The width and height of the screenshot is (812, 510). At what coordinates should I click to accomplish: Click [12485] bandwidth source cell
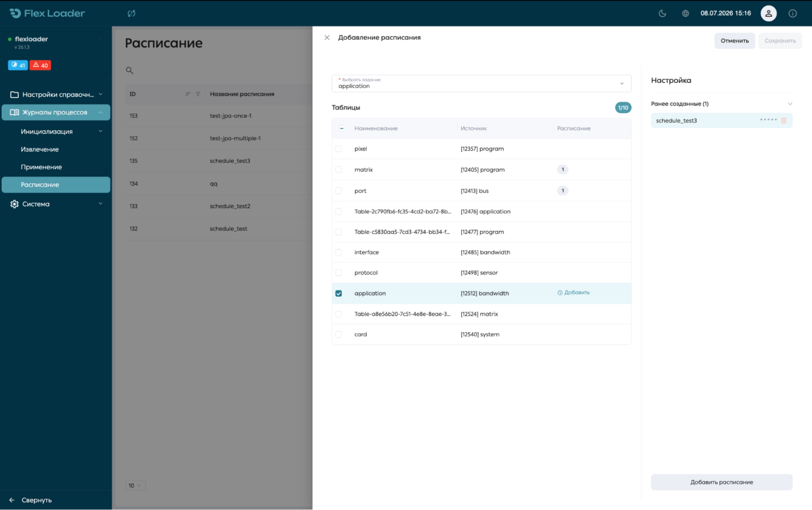tap(485, 253)
